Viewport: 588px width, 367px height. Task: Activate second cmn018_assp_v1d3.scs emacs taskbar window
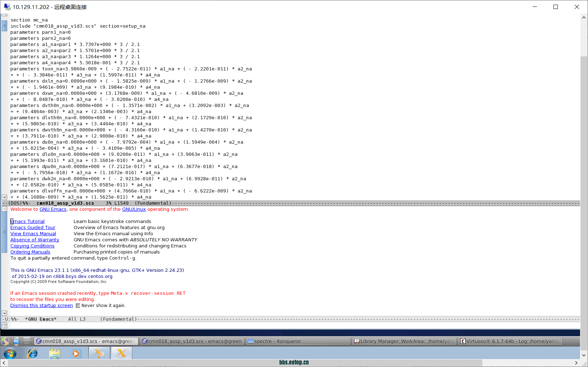192,341
